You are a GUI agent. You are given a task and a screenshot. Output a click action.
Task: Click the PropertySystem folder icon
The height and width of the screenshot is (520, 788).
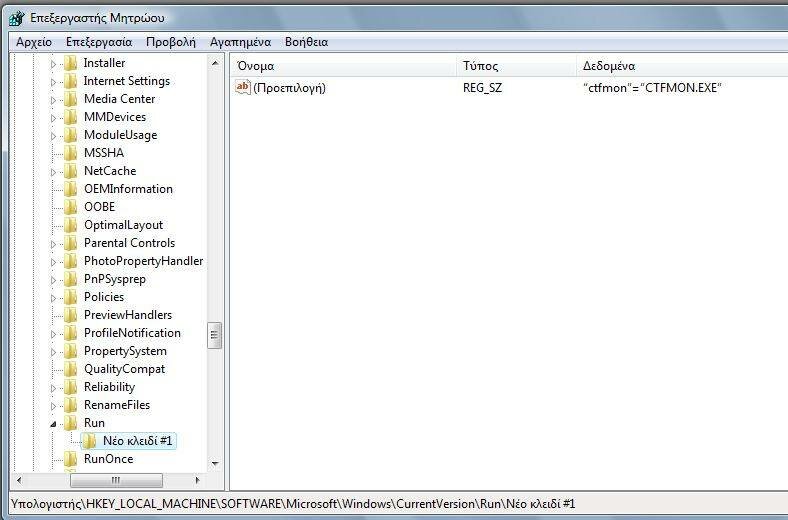[x=70, y=351]
